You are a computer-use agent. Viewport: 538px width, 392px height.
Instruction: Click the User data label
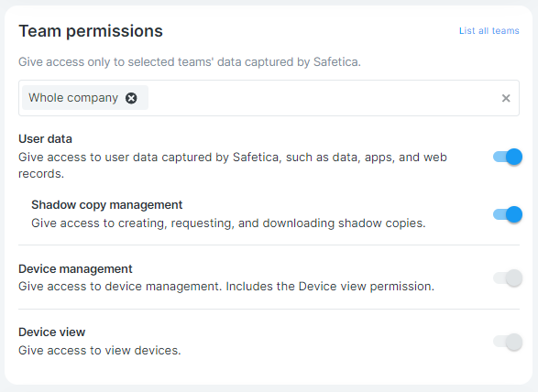pos(45,139)
